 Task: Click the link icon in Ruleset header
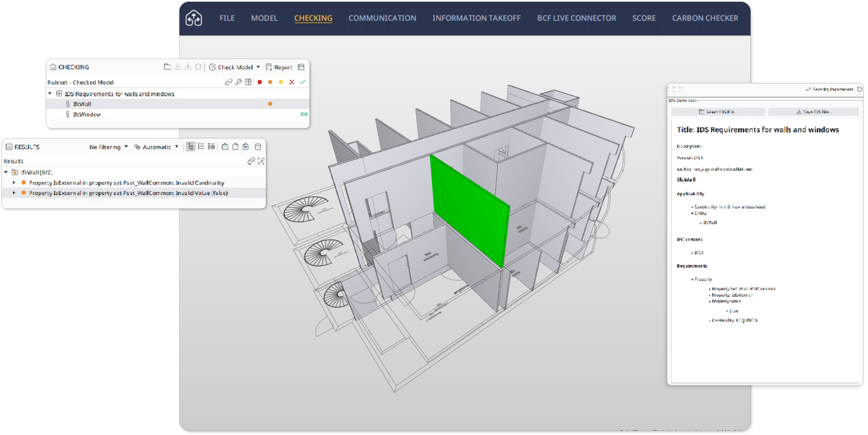pos(228,82)
